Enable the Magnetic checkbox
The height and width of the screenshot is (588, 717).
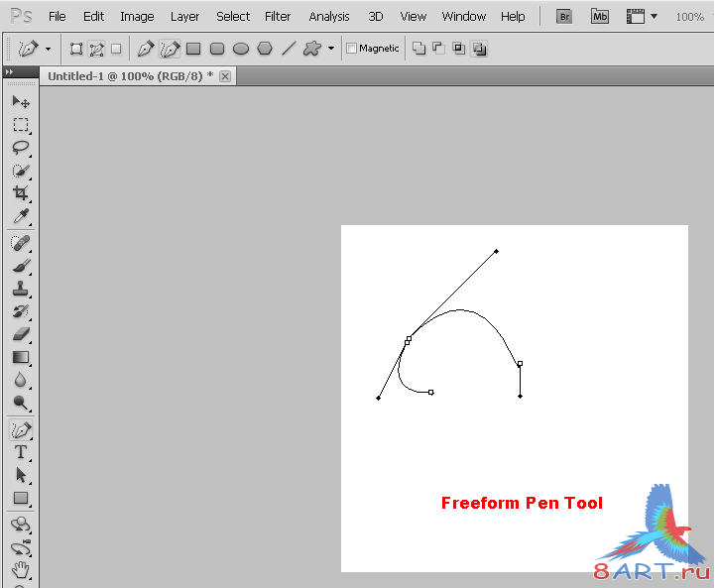point(351,48)
